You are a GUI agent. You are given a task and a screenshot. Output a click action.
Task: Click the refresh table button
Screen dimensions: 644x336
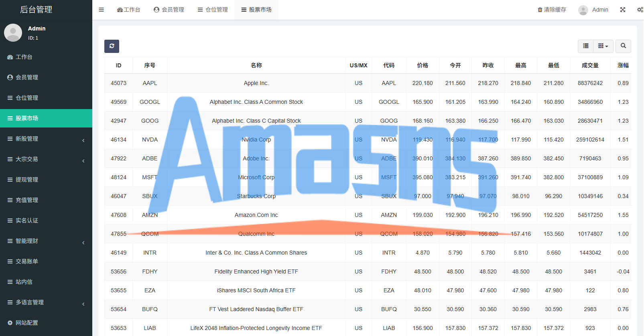click(112, 46)
